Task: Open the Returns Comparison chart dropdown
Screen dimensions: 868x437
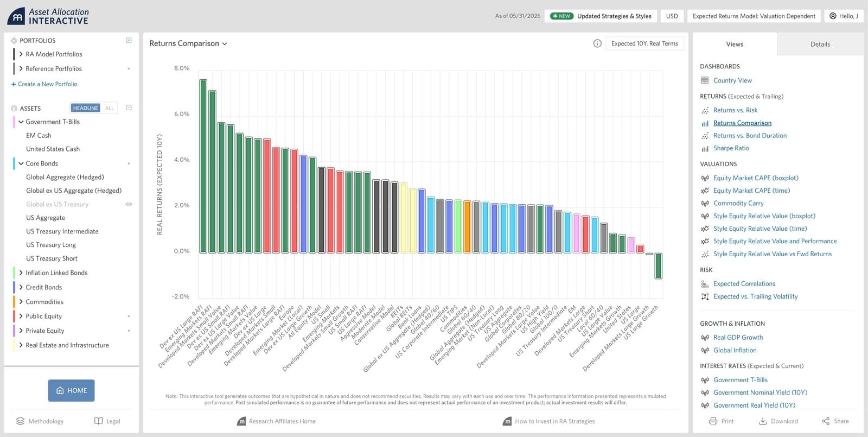Action: point(188,43)
